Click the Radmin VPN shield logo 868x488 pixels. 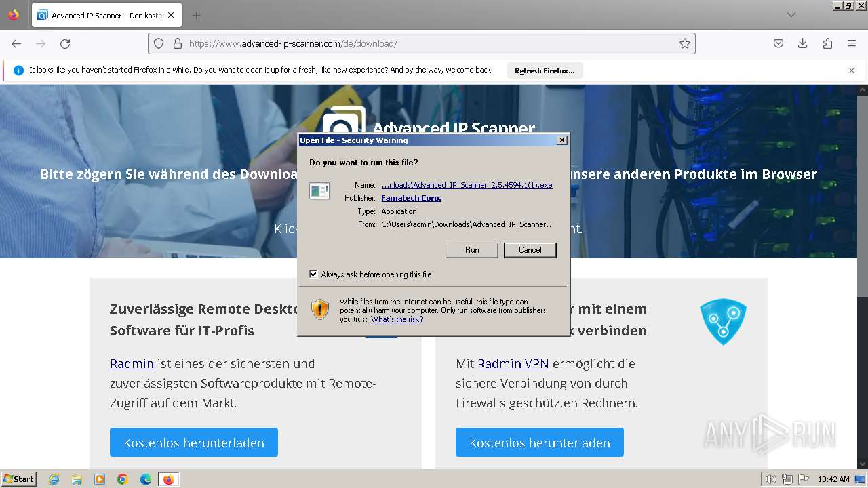click(x=723, y=322)
